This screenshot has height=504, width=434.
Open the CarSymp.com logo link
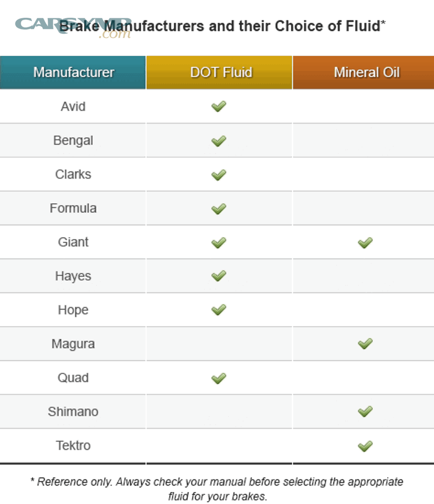point(72,28)
